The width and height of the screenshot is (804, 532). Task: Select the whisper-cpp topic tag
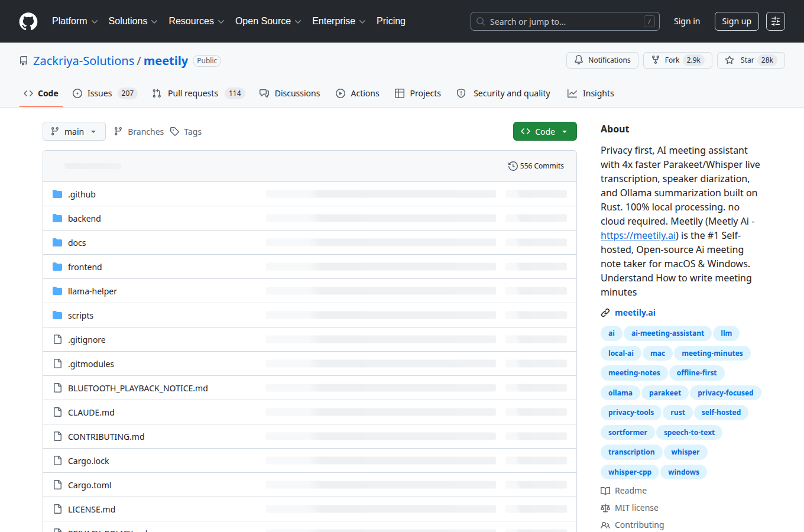pos(630,472)
